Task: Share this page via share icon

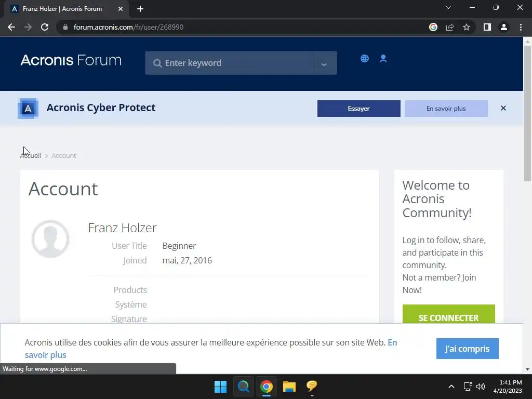Action: tap(450, 27)
